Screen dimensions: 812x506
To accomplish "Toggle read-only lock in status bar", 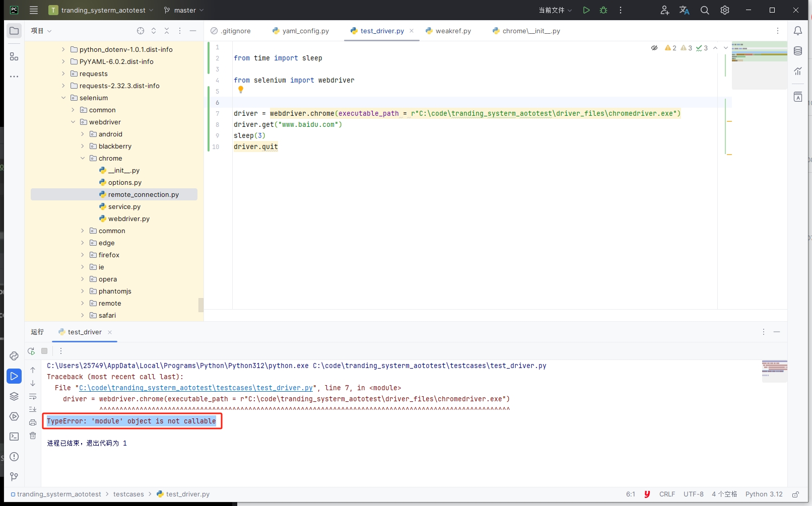I will (796, 494).
